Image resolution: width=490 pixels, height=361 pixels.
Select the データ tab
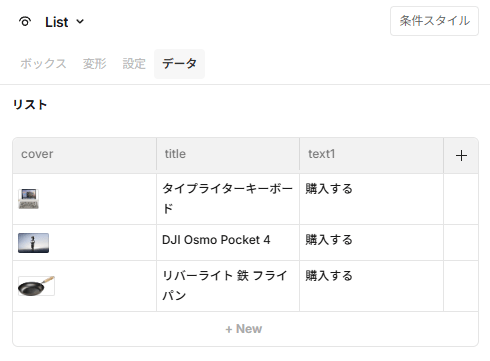(179, 64)
